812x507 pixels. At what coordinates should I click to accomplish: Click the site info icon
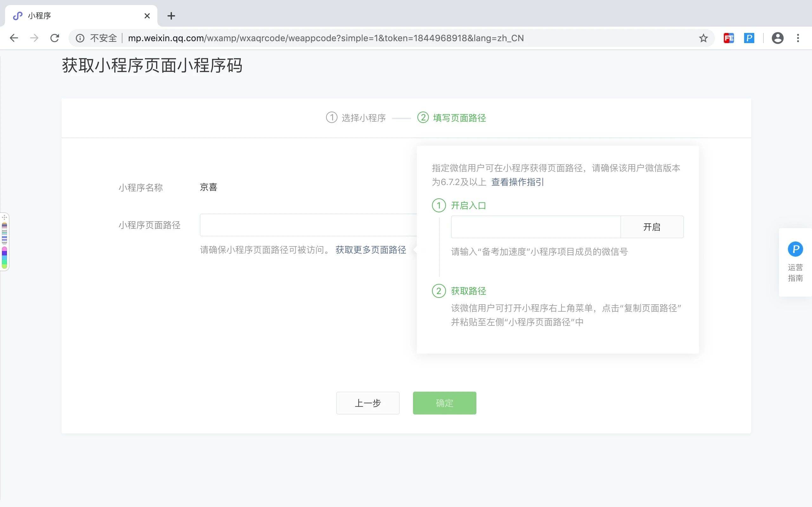(x=80, y=38)
